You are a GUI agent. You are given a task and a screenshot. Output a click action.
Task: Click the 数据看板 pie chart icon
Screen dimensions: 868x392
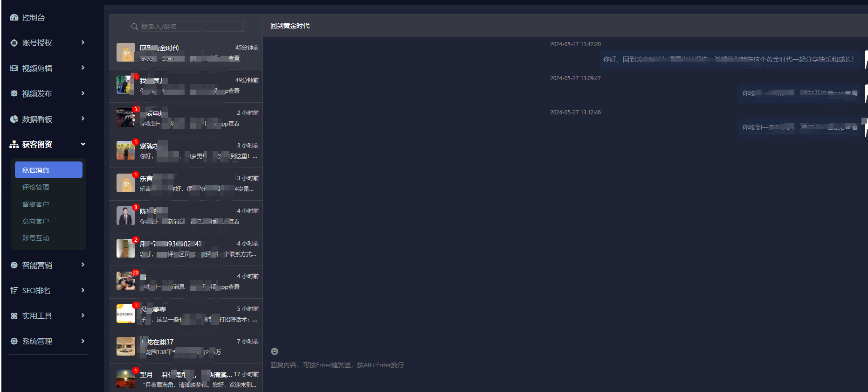pos(14,119)
